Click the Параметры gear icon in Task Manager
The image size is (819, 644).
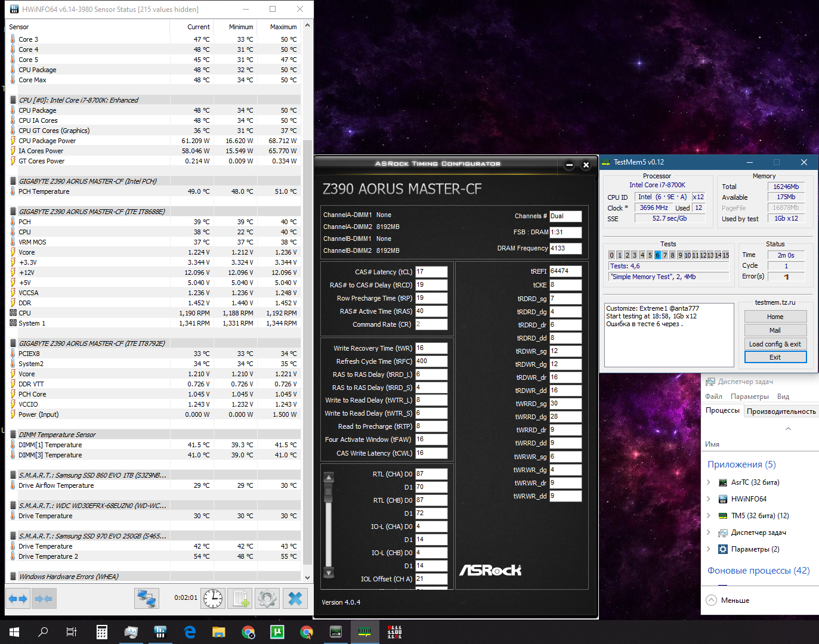tap(723, 549)
